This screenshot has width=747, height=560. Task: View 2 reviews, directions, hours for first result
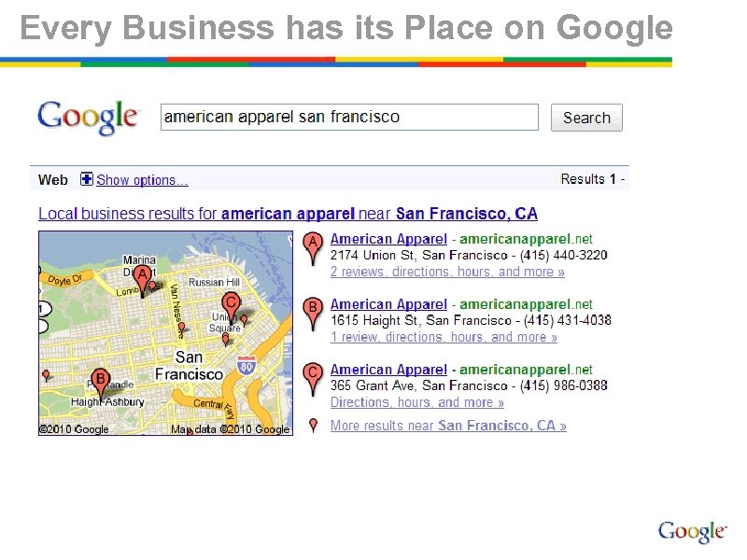point(446,272)
